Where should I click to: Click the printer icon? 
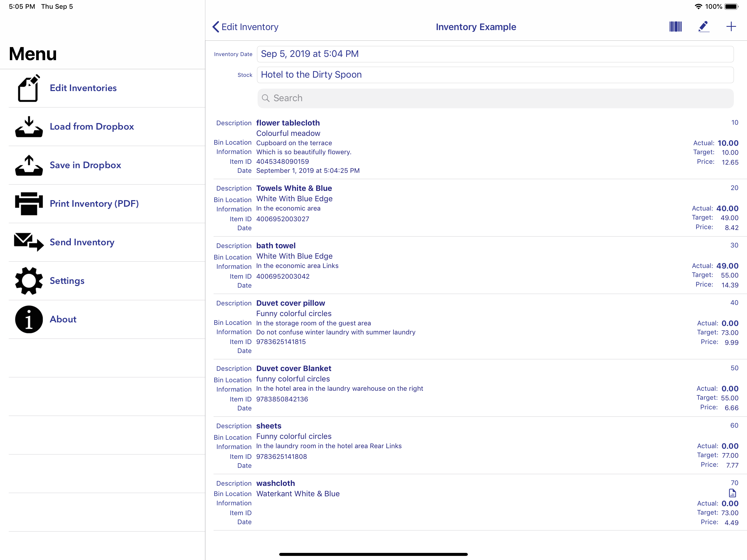click(29, 204)
